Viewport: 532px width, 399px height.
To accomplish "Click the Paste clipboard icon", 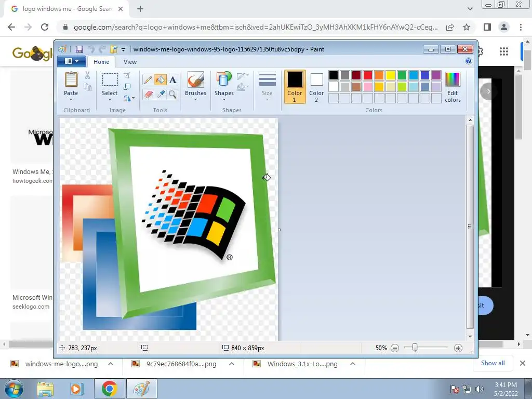I will pyautogui.click(x=71, y=80).
